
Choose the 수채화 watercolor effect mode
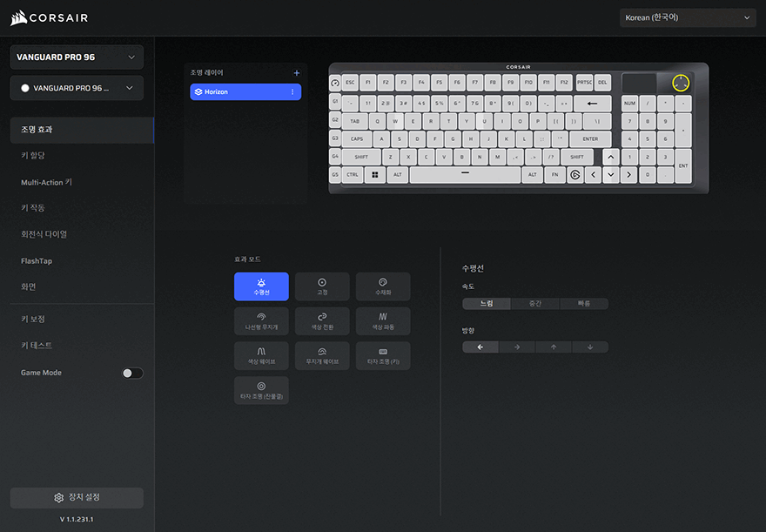click(383, 286)
